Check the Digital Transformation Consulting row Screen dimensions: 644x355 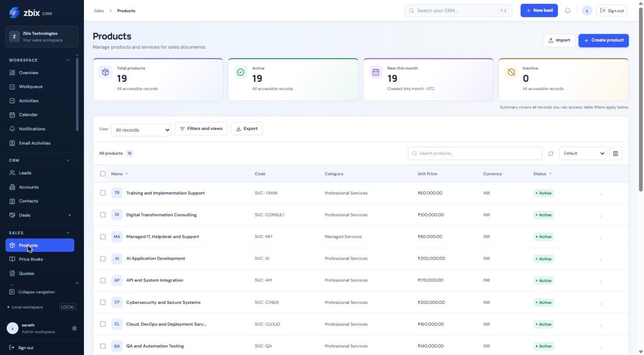(103, 215)
